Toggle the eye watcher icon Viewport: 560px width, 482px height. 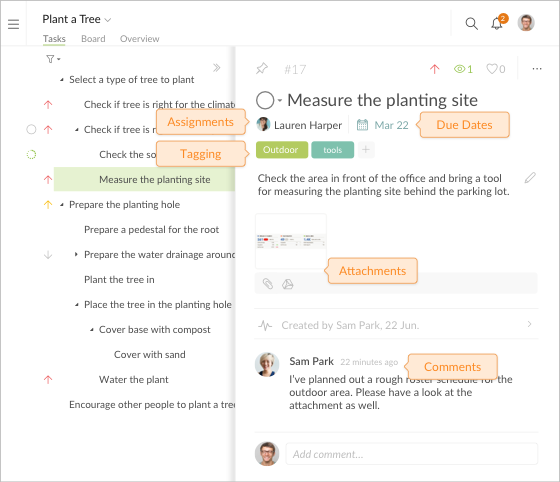[459, 69]
